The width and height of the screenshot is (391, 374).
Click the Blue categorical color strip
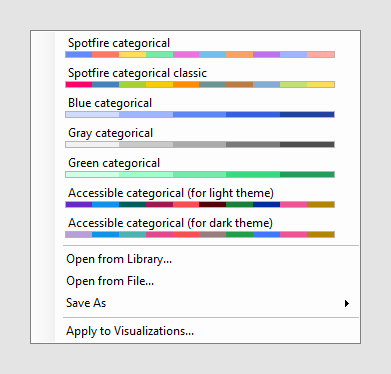(x=200, y=114)
